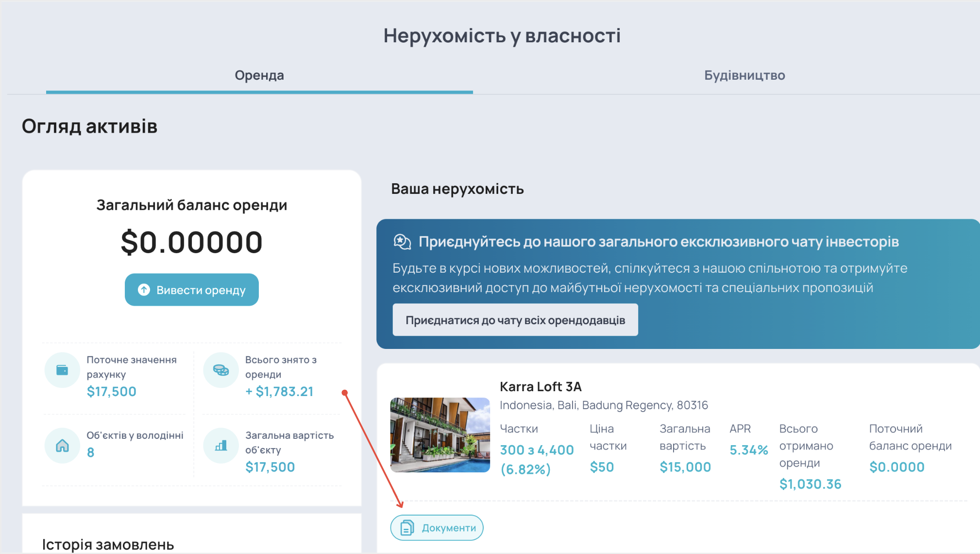This screenshot has width=980, height=554.
Task: Click the upload arrow icon in withdraw button
Action: [144, 290]
